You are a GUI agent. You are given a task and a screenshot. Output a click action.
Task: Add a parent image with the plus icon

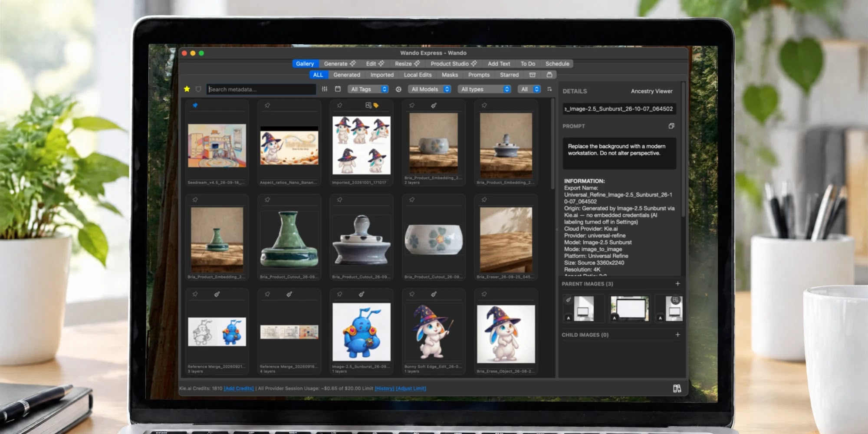(677, 283)
